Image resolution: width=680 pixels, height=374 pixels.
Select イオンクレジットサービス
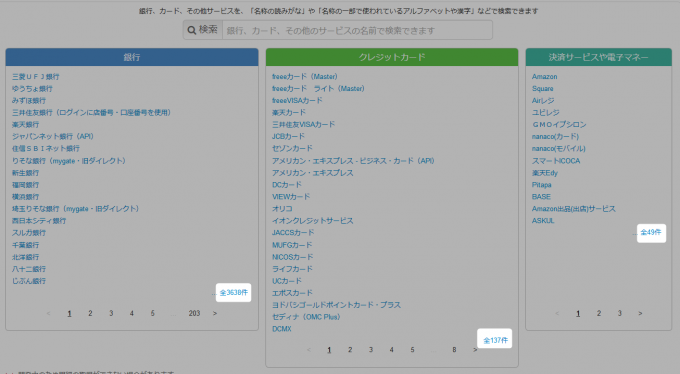(312, 221)
